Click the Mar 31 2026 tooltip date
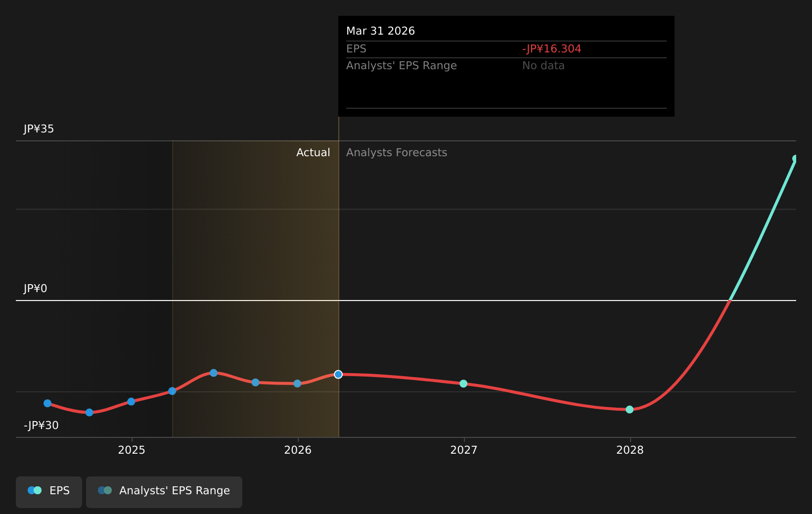The image size is (812, 514). click(381, 31)
